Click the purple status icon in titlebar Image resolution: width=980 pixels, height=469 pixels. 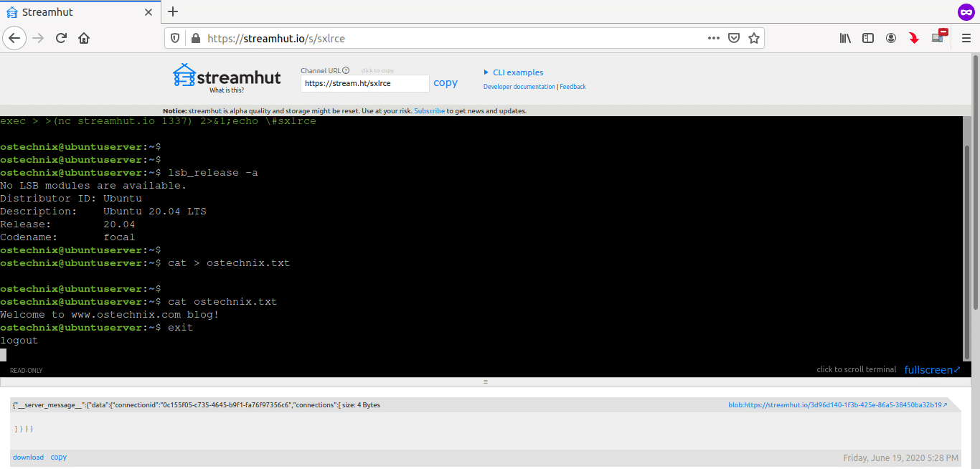click(965, 11)
